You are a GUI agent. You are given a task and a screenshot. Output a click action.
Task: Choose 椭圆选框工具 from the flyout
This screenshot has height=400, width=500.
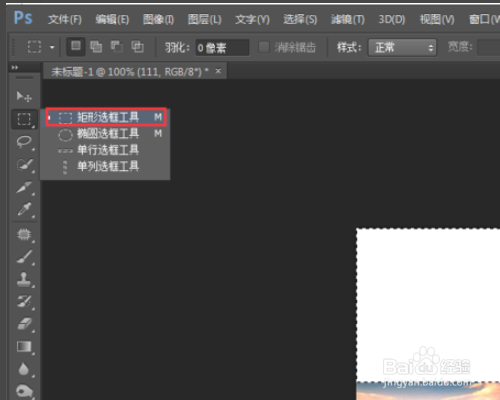pyautogui.click(x=106, y=134)
